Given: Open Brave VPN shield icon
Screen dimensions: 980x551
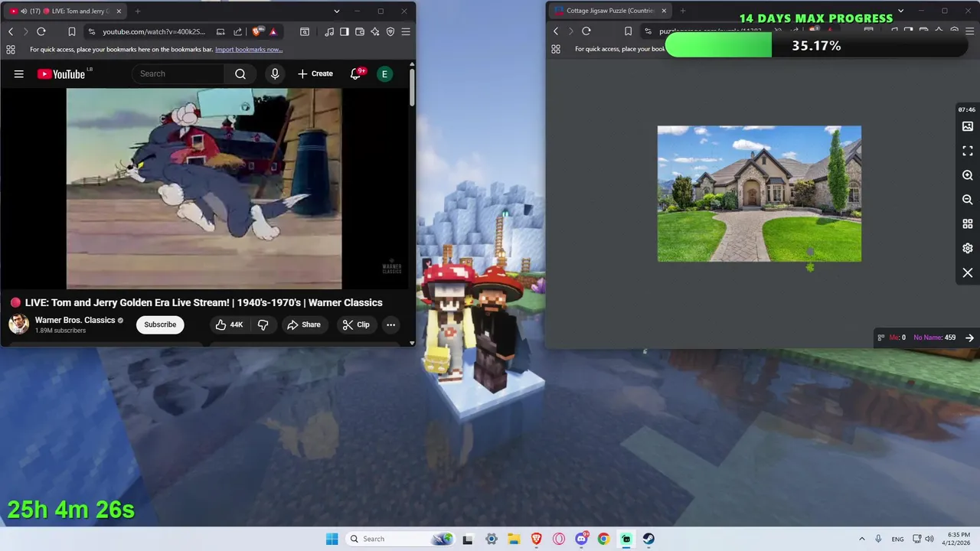Looking at the screenshot, I should [x=390, y=31].
